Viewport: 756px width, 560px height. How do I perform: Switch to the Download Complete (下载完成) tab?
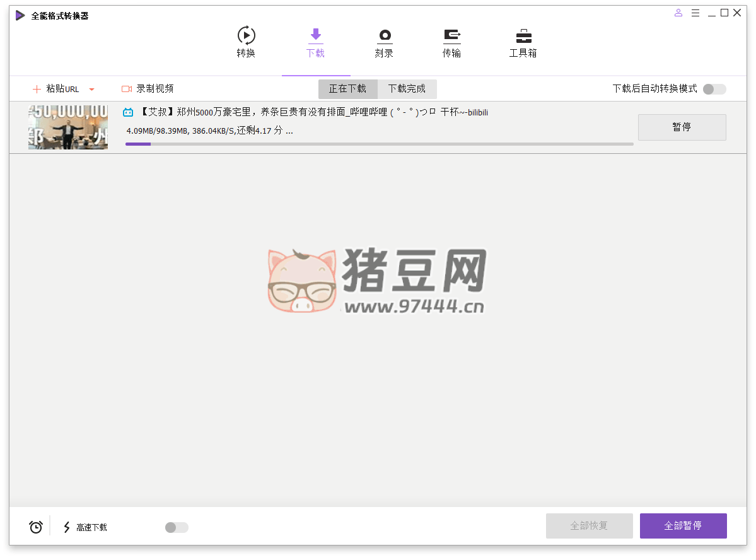pos(407,89)
